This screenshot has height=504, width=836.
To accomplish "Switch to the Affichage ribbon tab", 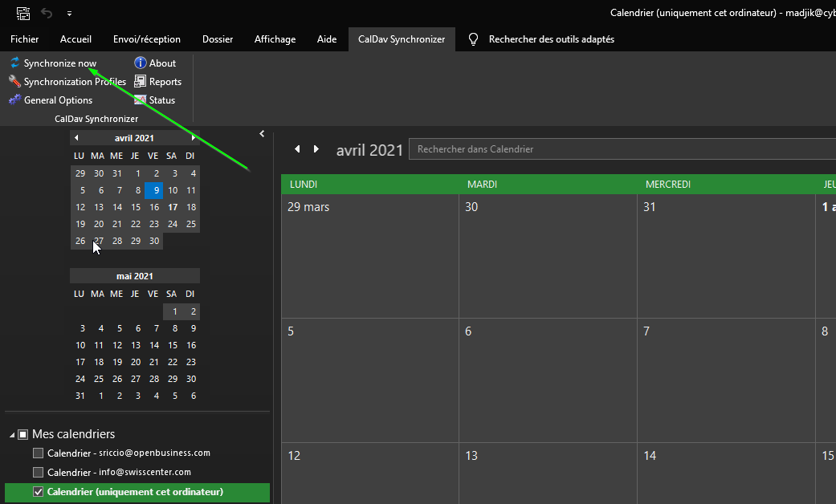I will click(275, 39).
